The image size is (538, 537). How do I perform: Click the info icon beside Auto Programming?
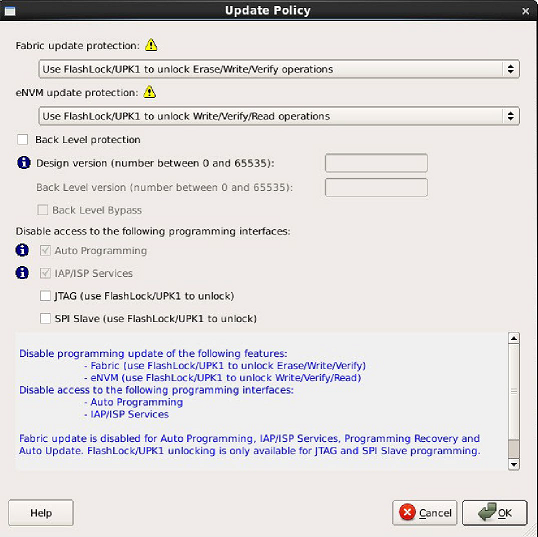22,250
